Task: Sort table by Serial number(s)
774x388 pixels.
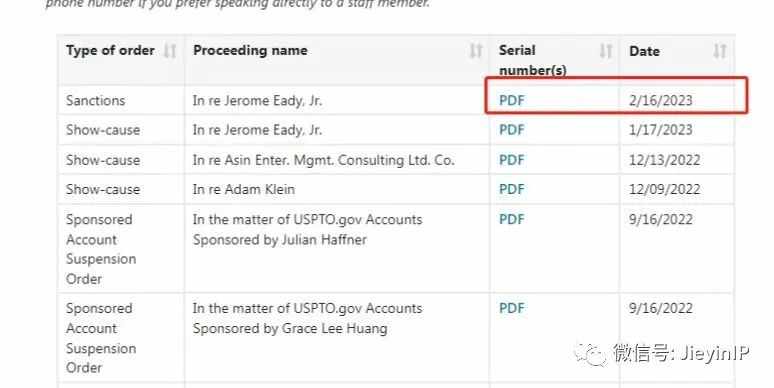Action: (x=606, y=51)
